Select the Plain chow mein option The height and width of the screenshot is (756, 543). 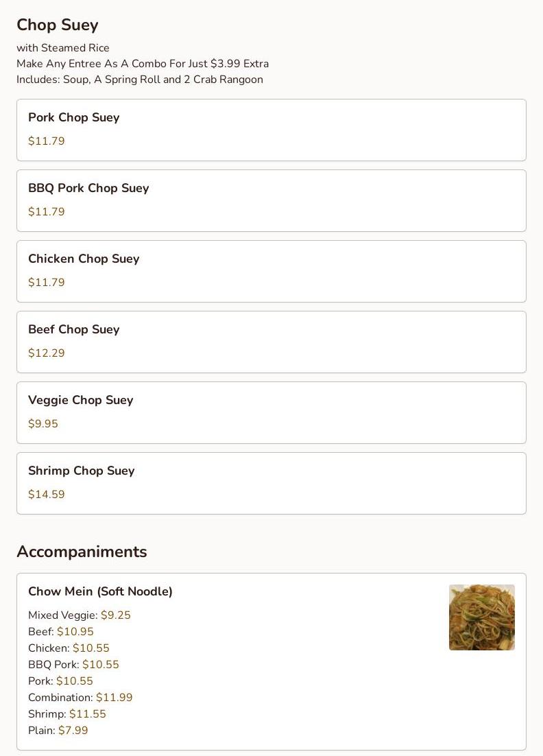[x=58, y=731]
